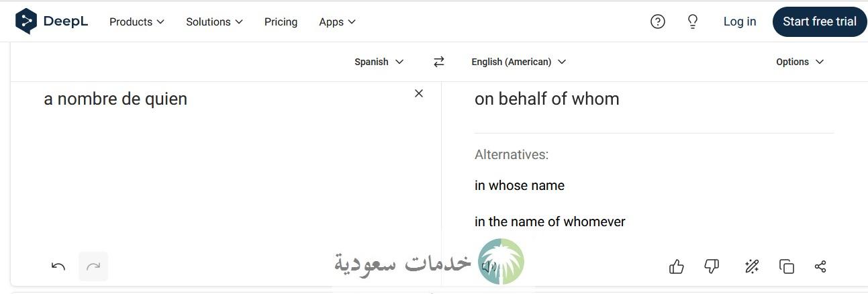Share the translation
Screen dimensions: 868x294
point(820,266)
